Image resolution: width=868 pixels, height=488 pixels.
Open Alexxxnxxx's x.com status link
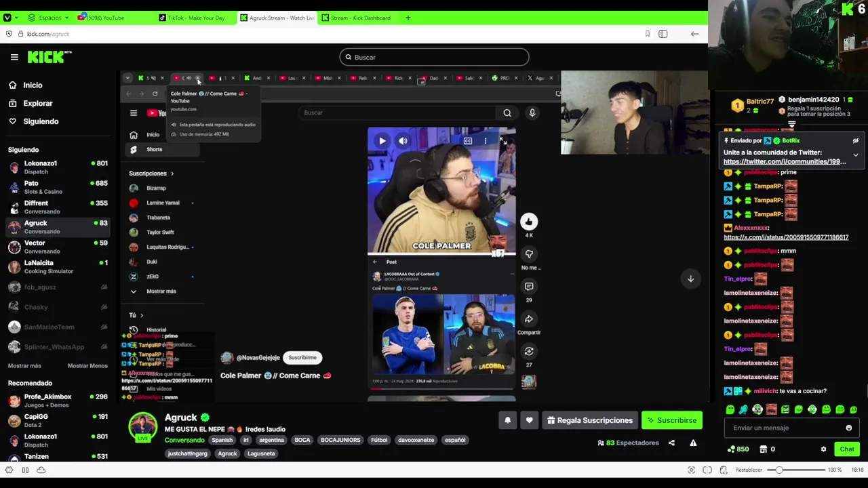tap(786, 237)
